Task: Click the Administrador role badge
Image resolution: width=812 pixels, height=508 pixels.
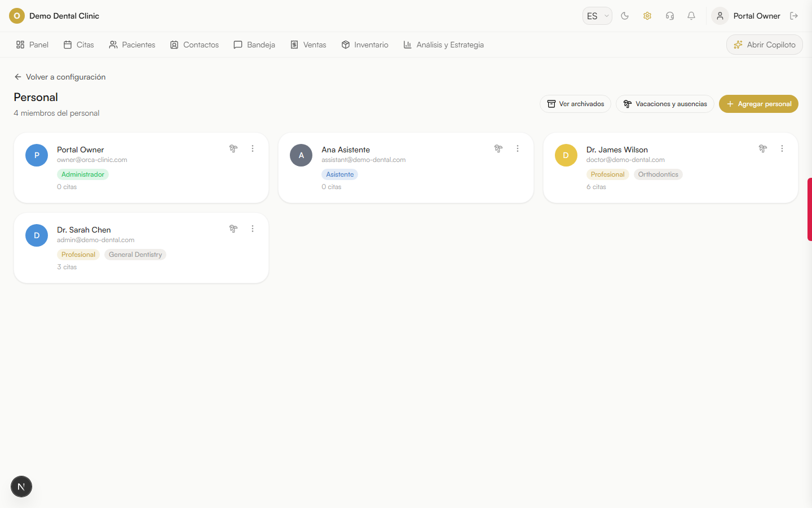Action: coord(83,174)
